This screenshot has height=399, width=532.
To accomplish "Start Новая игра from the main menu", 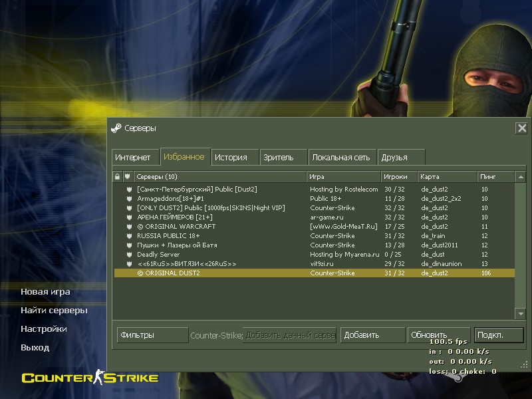I will (x=45, y=292).
